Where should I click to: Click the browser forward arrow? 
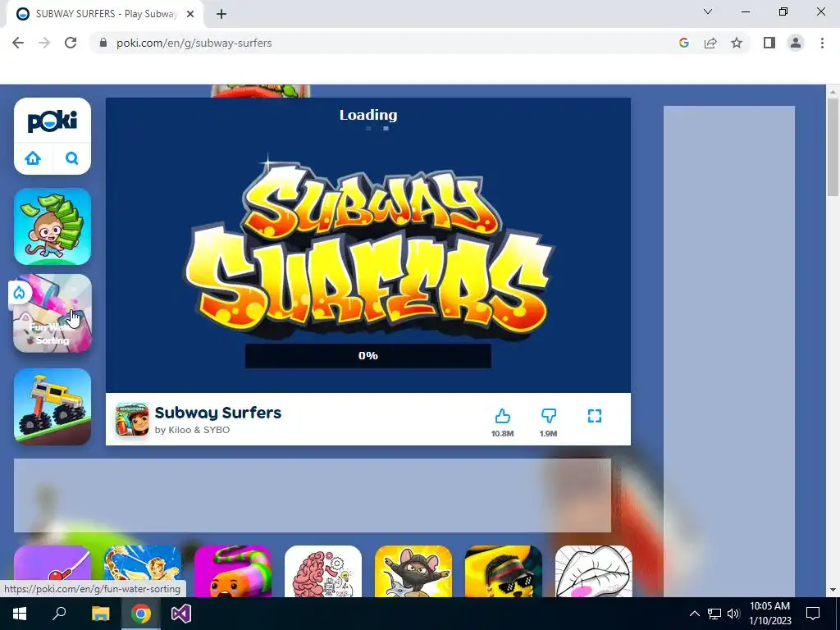tap(44, 43)
